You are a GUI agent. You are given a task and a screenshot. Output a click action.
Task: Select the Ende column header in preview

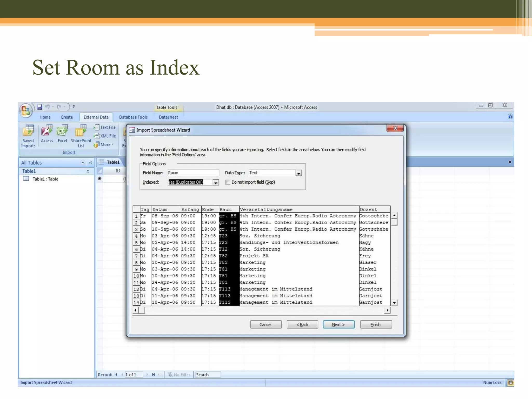[210, 209]
